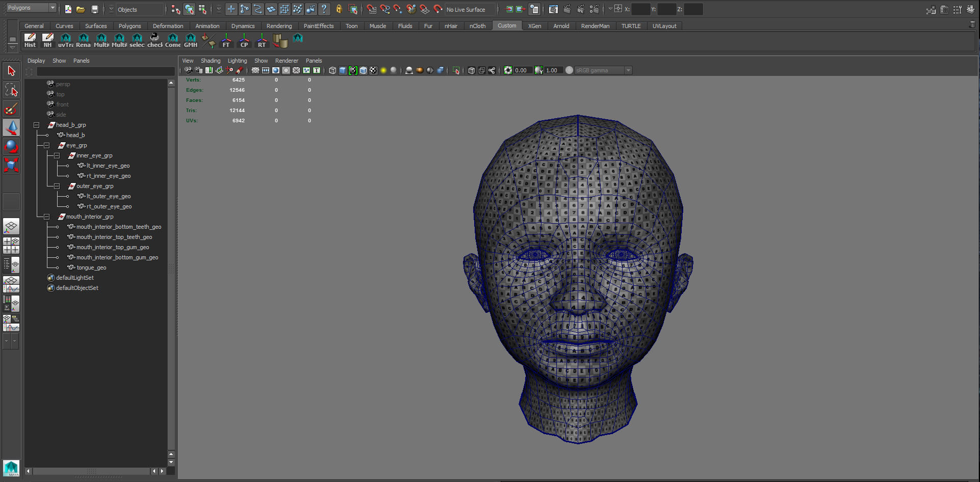Toggle isolate select in viewport

456,70
